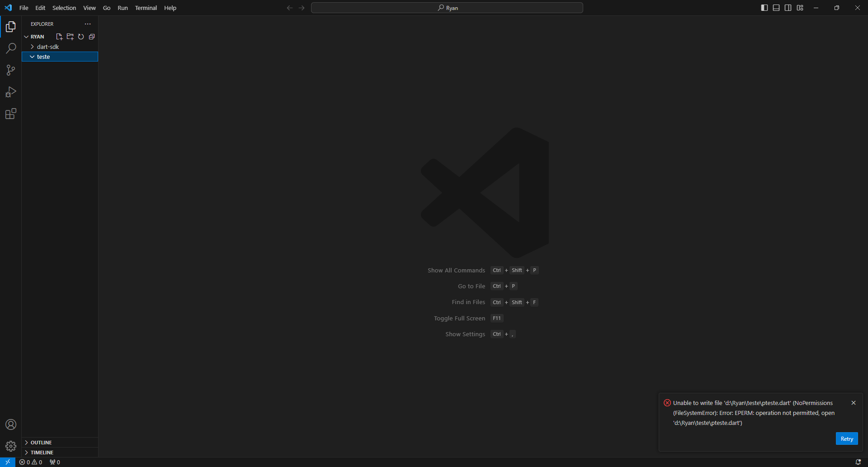Open a remote window from status bar
868x467 pixels.
8,462
